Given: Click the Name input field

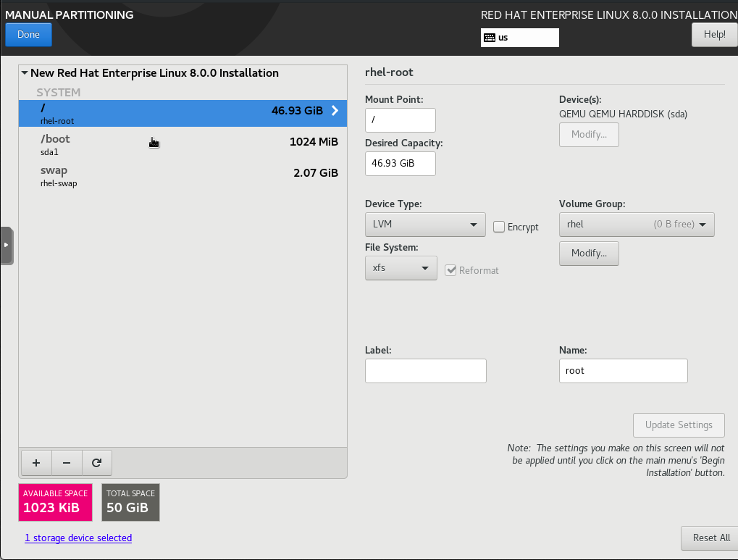Looking at the screenshot, I should (623, 371).
